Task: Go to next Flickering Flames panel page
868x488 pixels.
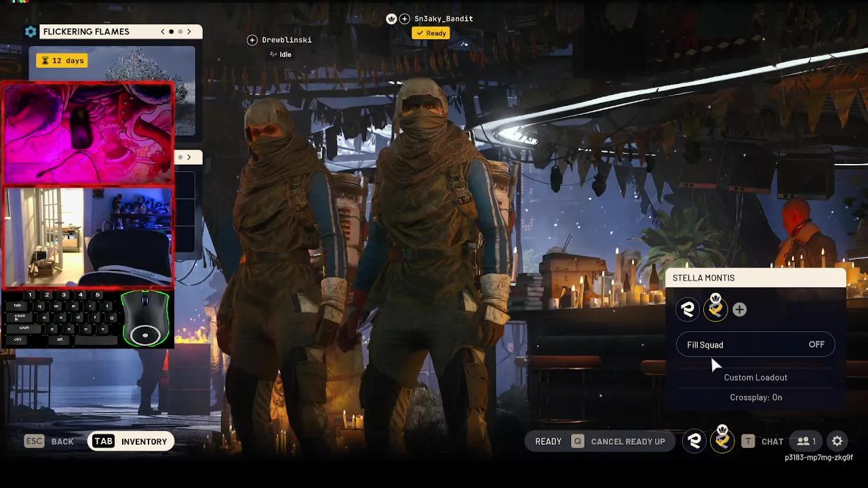Action: coord(189,32)
